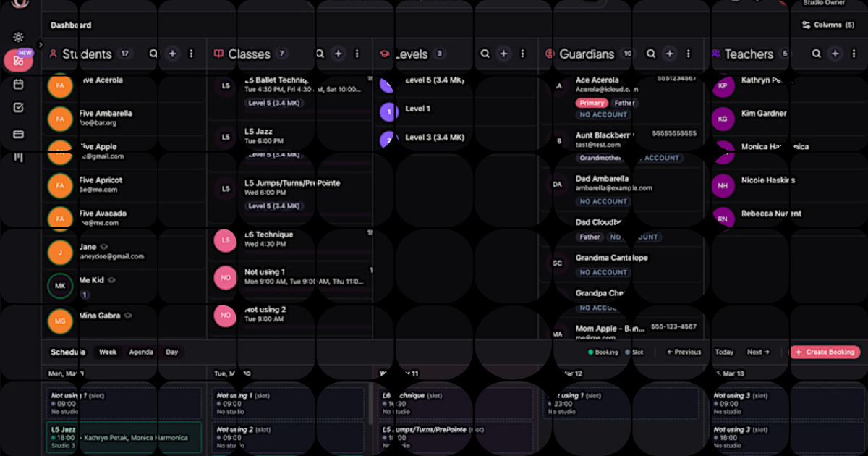Search in the Classes column
868x456 pixels.
point(319,54)
